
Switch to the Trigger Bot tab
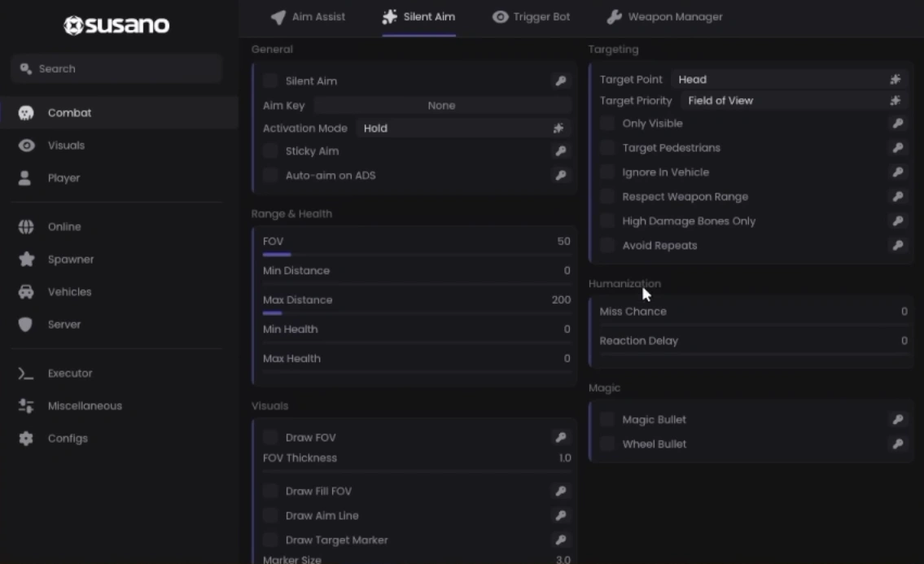tap(531, 17)
